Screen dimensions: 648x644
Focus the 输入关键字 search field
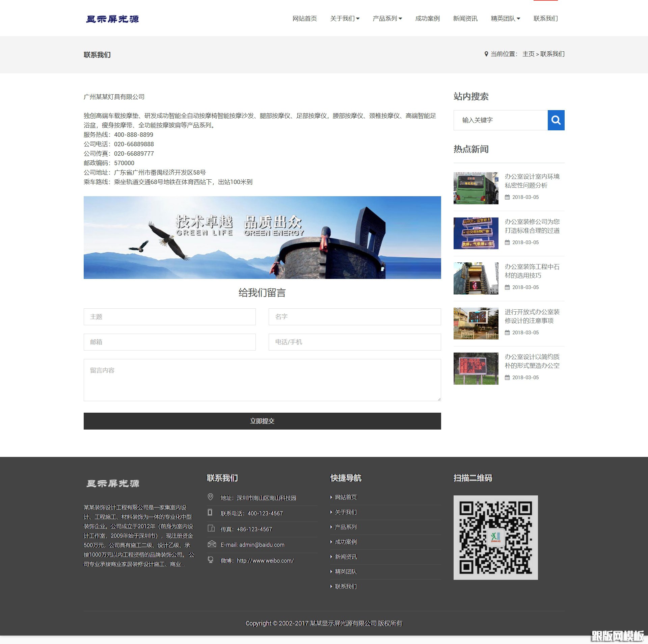point(500,120)
